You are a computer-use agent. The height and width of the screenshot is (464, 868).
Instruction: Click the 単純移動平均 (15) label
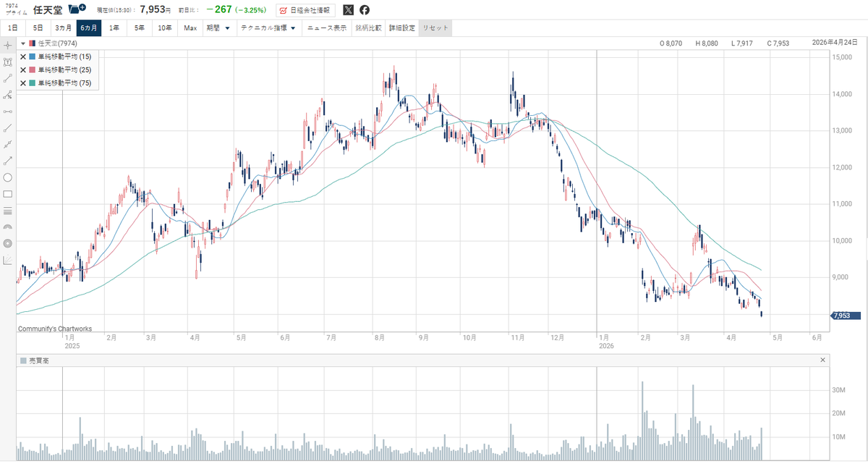65,56
